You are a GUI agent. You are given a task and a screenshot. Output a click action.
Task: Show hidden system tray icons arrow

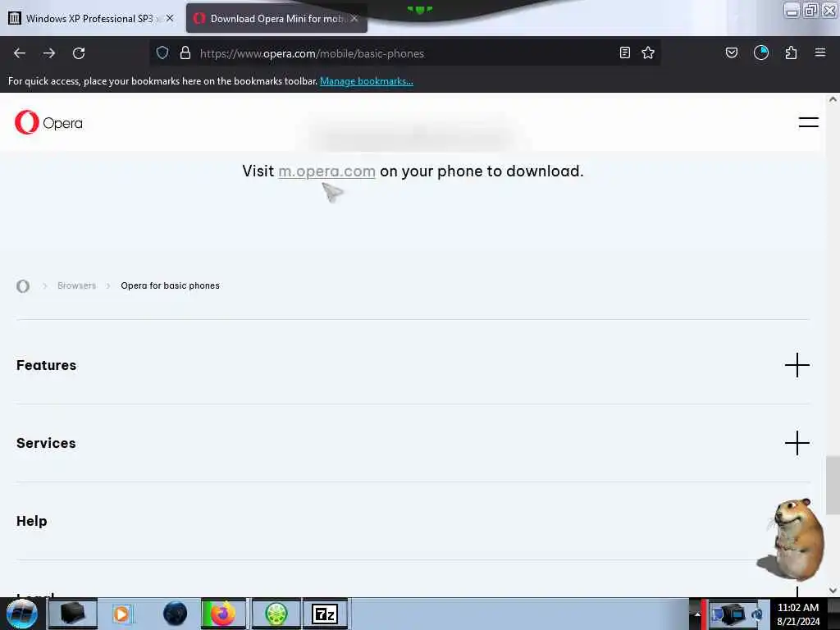point(697,614)
